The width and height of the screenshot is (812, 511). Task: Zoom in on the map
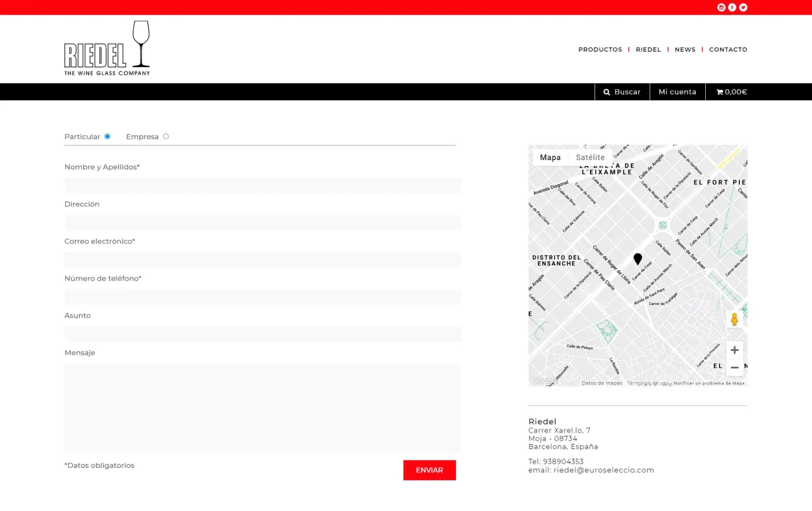(x=734, y=350)
